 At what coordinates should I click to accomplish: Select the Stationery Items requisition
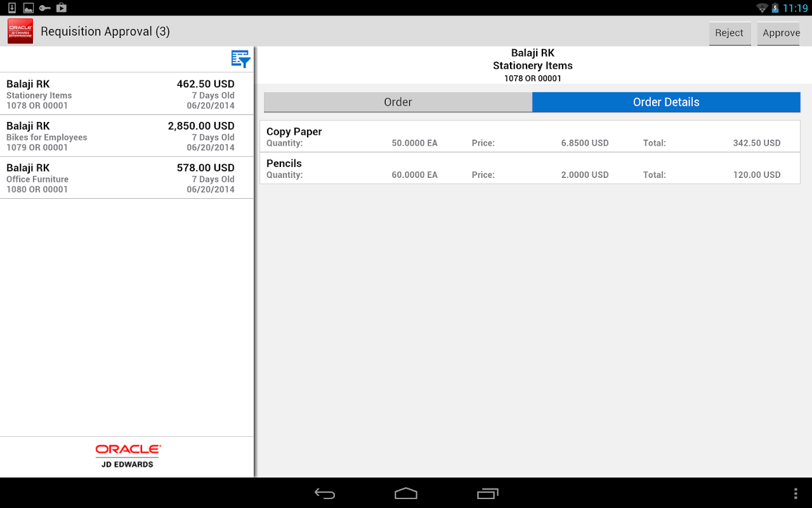[127, 94]
